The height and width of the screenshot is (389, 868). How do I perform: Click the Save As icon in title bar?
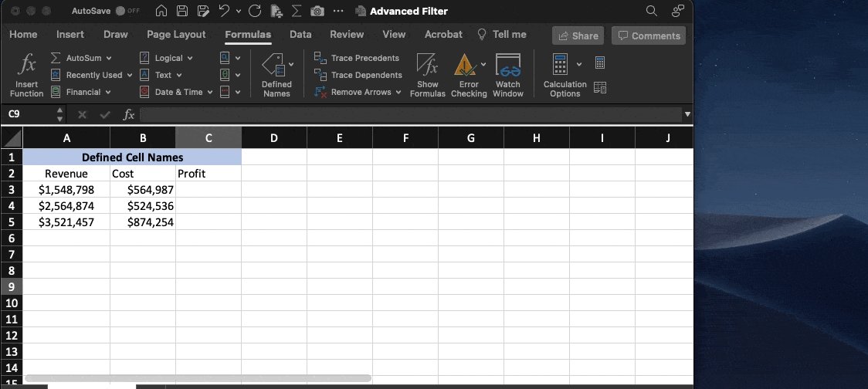point(203,11)
